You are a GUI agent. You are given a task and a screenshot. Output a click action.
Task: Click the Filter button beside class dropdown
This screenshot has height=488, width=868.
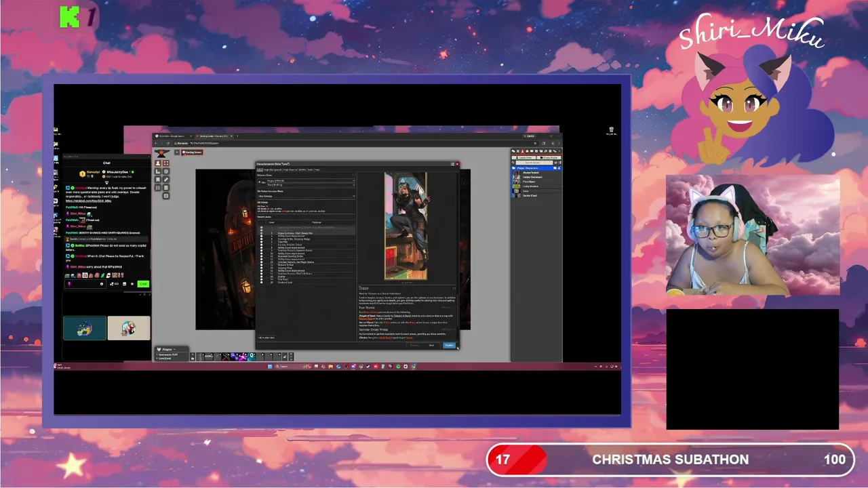(x=262, y=182)
